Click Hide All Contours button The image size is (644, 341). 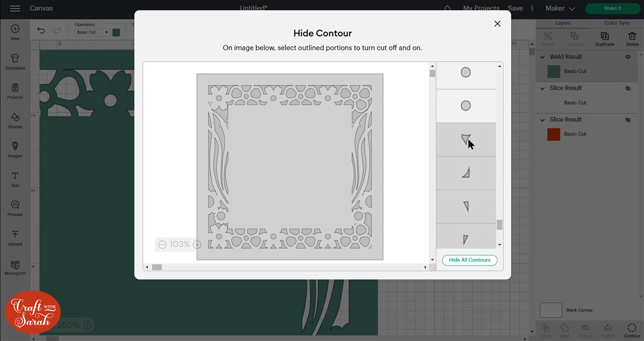pyautogui.click(x=470, y=260)
